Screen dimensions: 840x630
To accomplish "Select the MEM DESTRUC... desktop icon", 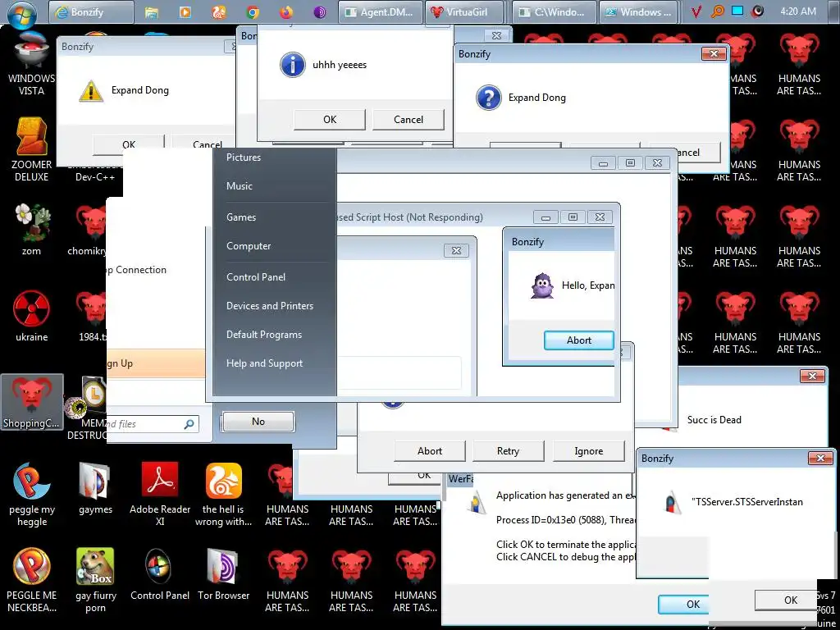I will (x=88, y=409).
